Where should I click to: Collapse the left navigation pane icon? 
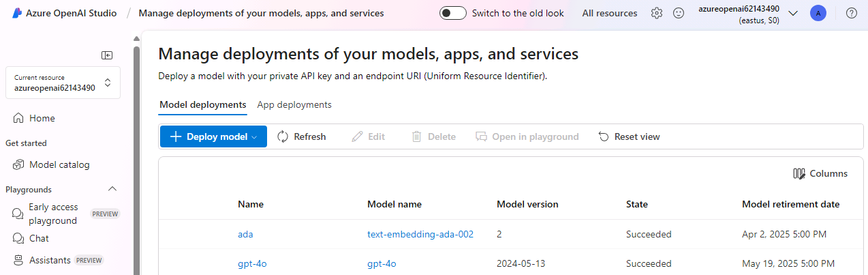tap(107, 55)
